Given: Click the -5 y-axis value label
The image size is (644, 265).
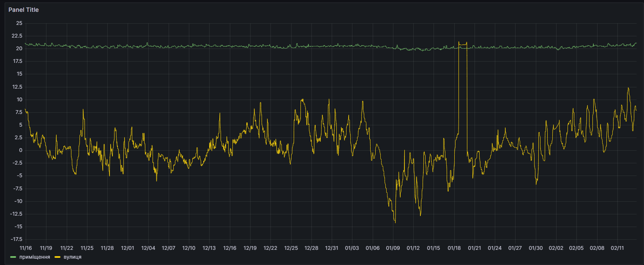Looking at the screenshot, I should point(19,176).
